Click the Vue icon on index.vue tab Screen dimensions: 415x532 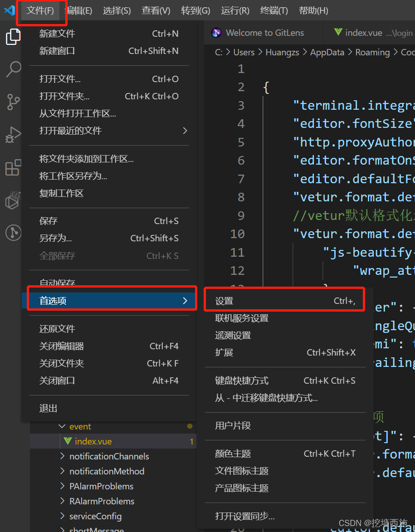(x=338, y=32)
